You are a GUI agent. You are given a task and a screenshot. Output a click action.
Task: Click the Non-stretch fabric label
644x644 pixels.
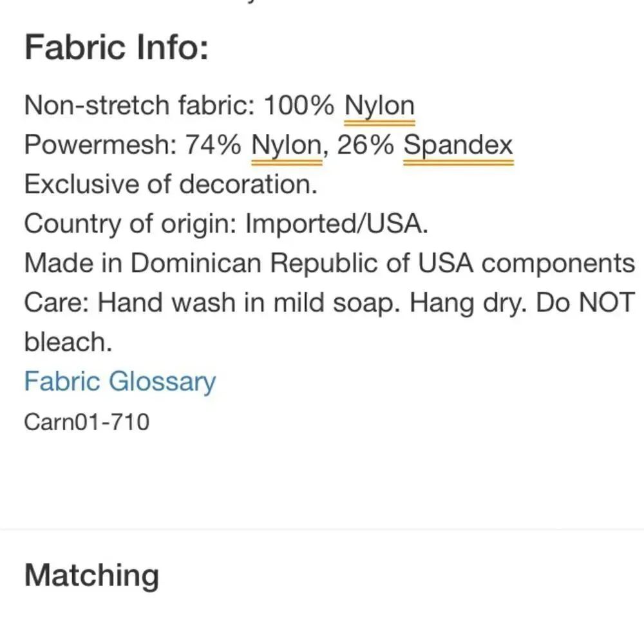(140, 106)
